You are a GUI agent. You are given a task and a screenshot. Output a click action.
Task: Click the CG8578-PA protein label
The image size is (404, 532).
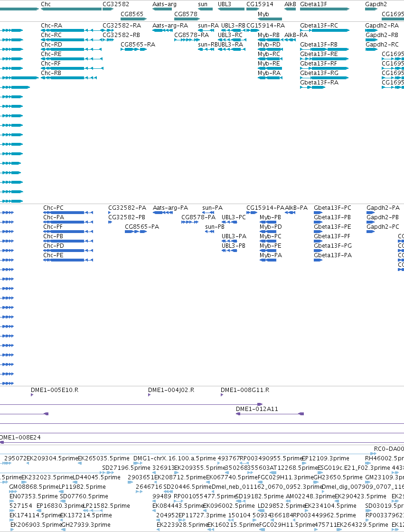[x=198, y=217]
